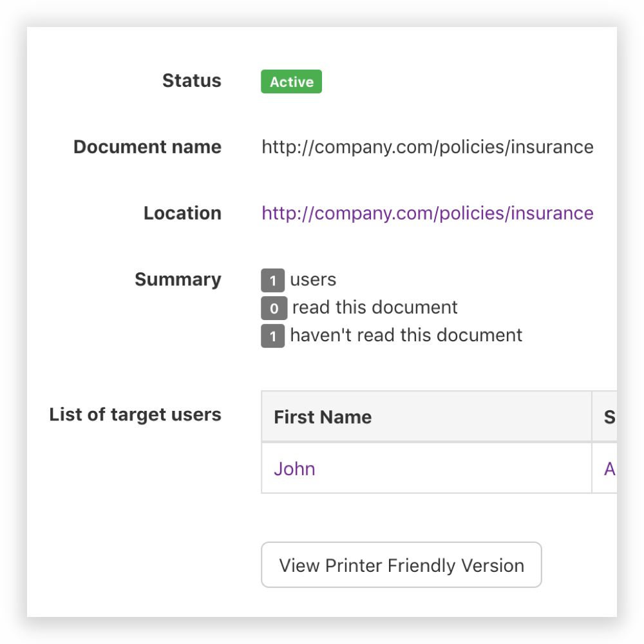Select the Summary field label
This screenshot has height=644, width=644.
click(178, 279)
